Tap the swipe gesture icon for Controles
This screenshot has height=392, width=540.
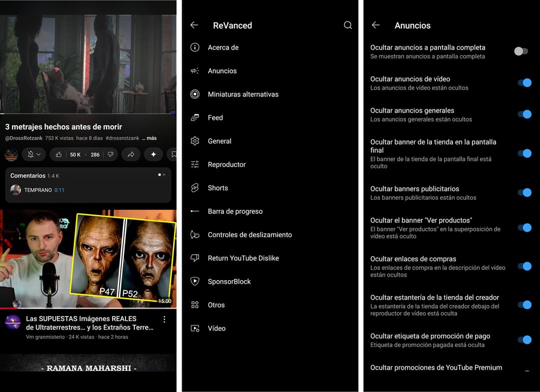tap(195, 235)
